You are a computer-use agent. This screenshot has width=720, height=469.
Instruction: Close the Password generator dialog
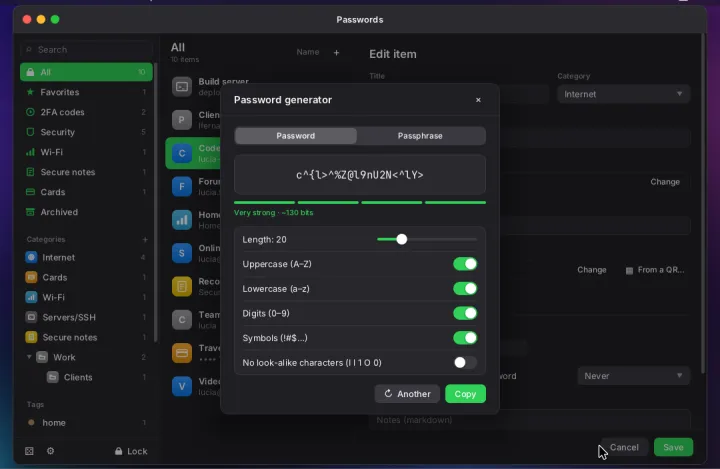tap(478, 100)
